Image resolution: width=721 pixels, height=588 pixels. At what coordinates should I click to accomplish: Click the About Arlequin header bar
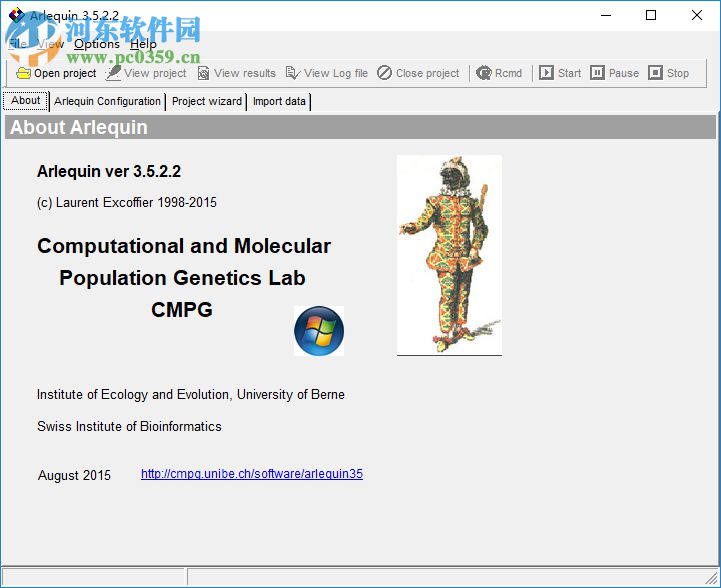[360, 127]
